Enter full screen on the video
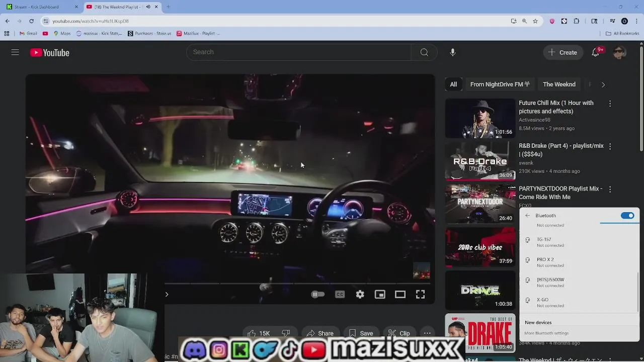This screenshot has width=644, height=362. coord(420,295)
